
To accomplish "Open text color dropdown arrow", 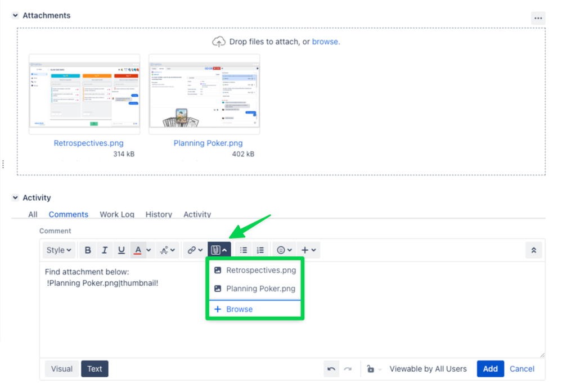I will (x=149, y=250).
